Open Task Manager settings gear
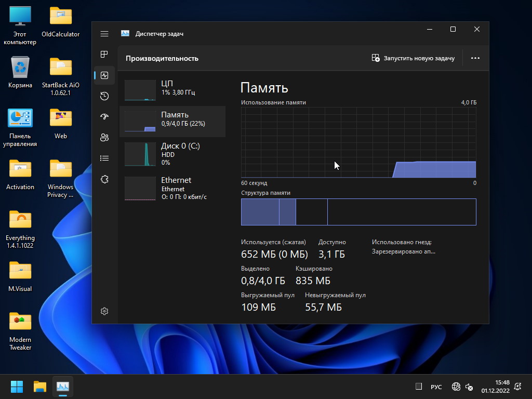The height and width of the screenshot is (399, 532). [104, 311]
